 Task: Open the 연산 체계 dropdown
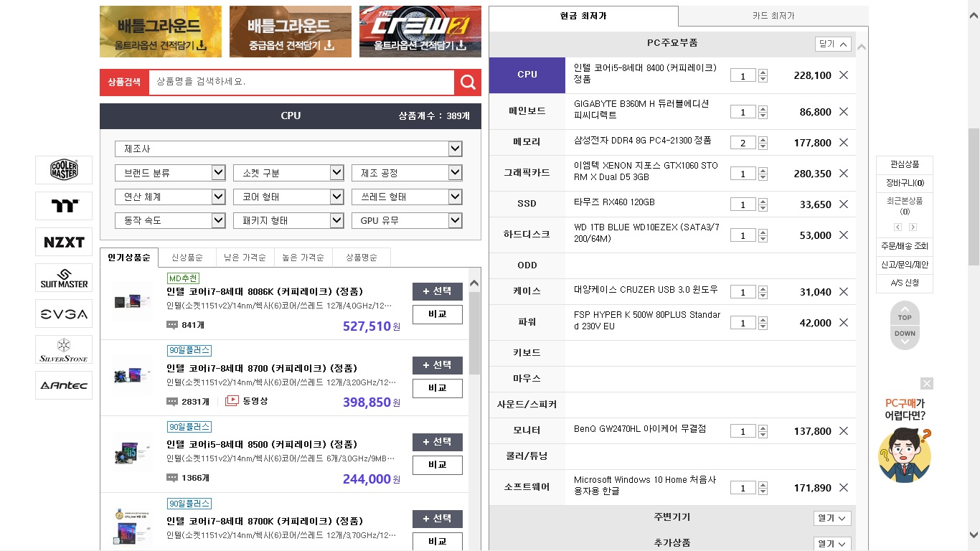pos(170,197)
